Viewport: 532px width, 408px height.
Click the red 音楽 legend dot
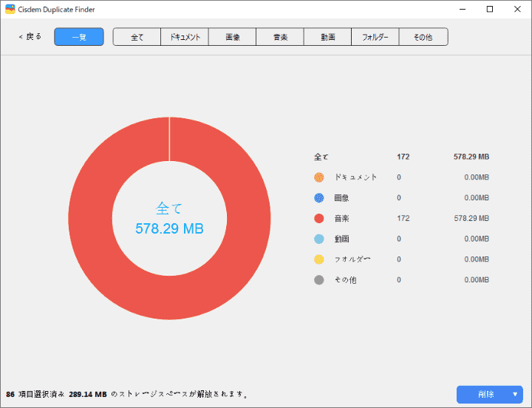(x=319, y=219)
